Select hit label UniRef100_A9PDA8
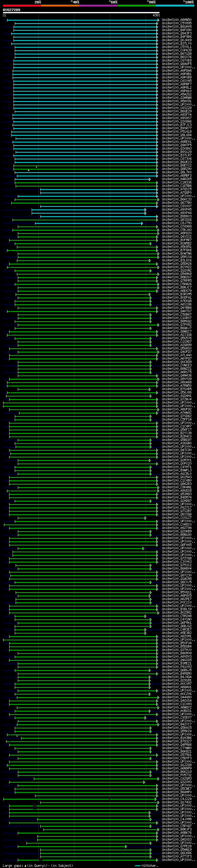The width and height of the screenshot is (197, 868). tap(177, 71)
